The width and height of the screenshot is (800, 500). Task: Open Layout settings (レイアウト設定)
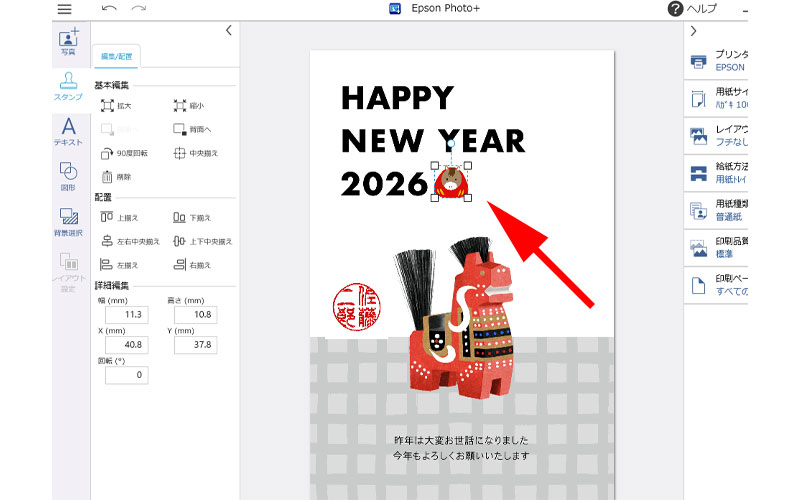[x=68, y=272]
